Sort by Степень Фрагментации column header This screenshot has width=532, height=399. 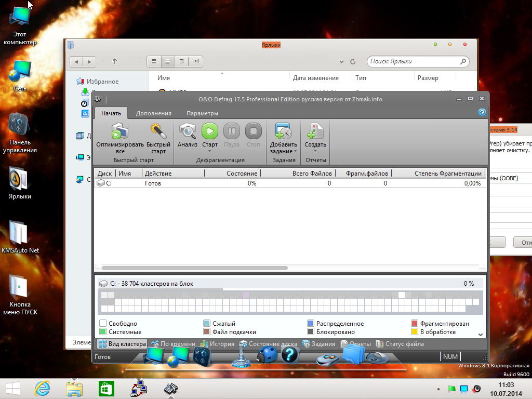439,174
